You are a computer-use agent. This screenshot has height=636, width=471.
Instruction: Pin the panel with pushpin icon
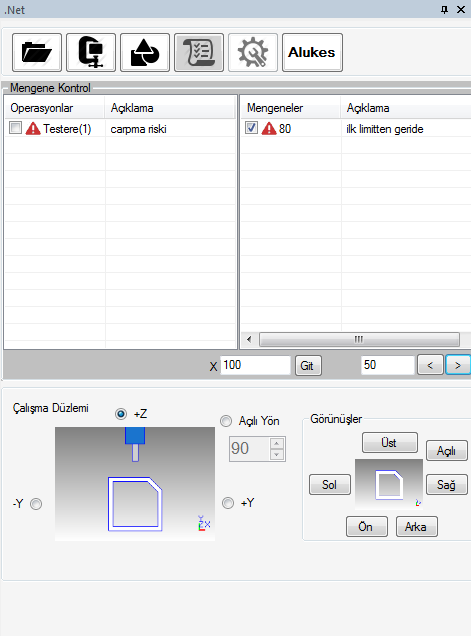click(444, 9)
